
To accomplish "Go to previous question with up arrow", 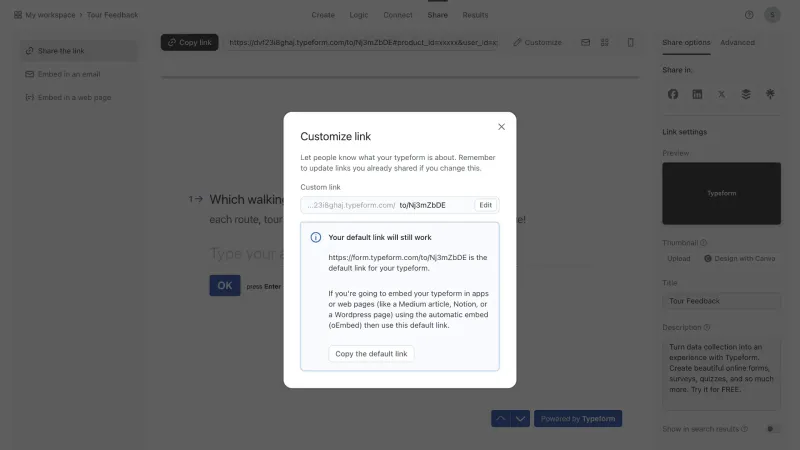I will (501, 419).
